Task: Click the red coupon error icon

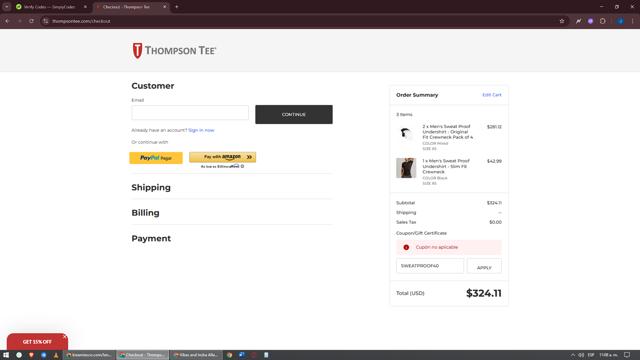Action: tap(406, 247)
